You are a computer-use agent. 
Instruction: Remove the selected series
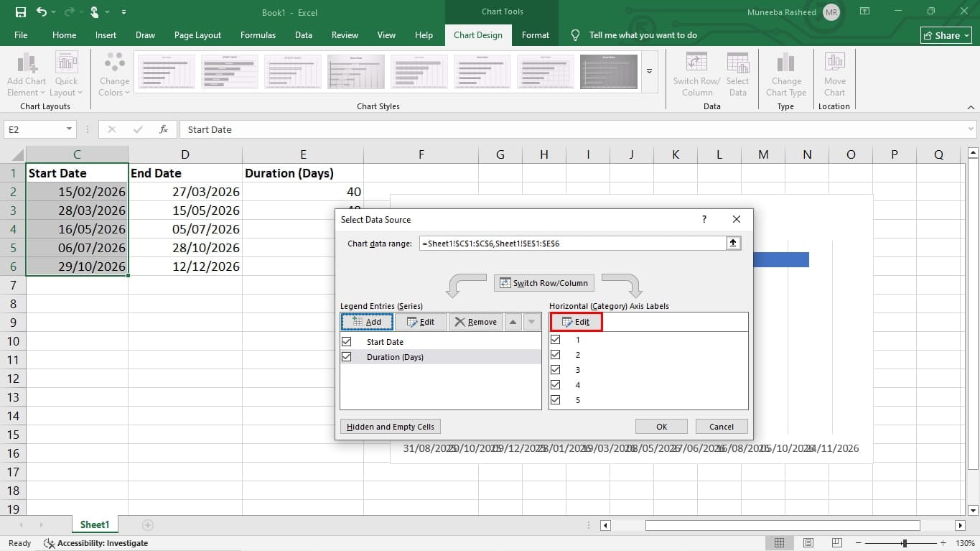pyautogui.click(x=476, y=322)
